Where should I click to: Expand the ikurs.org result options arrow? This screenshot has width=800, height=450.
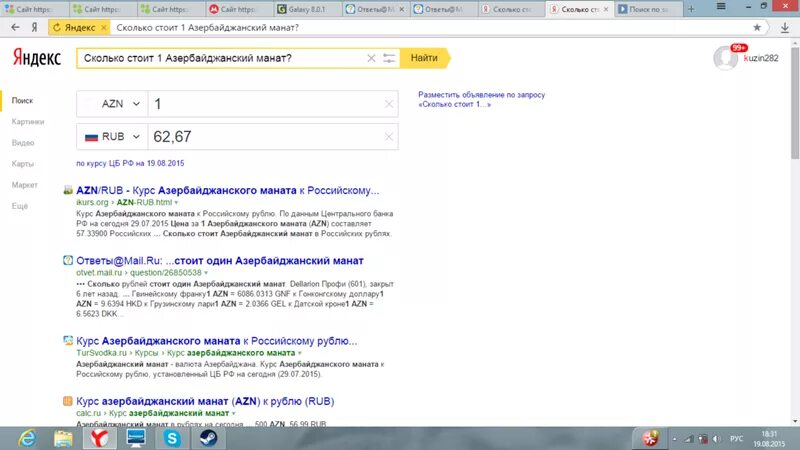[x=177, y=203]
